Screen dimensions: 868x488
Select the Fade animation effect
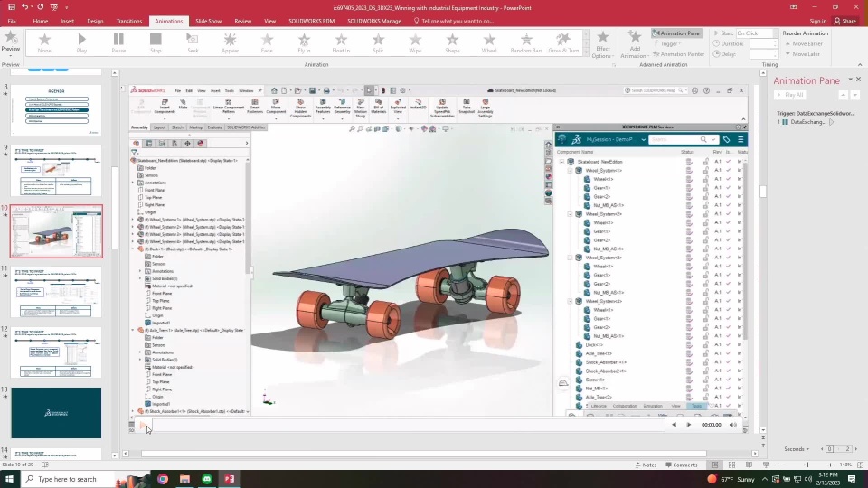(267, 43)
